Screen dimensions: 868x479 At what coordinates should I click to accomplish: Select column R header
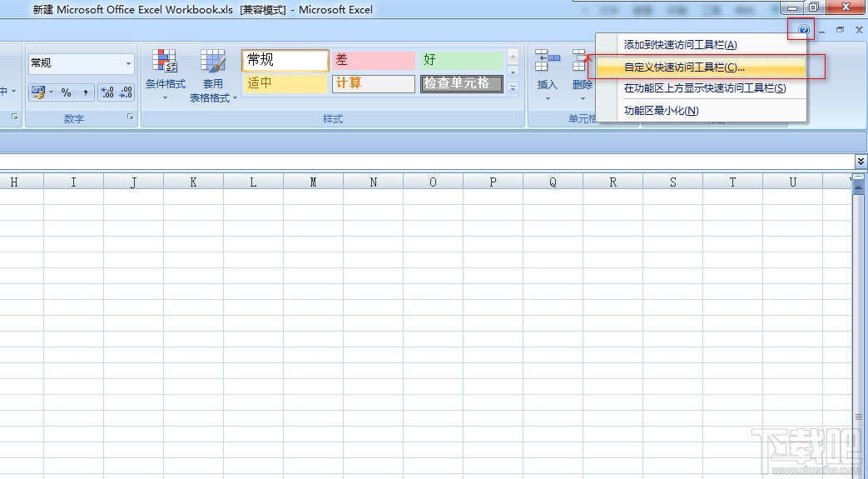(x=613, y=182)
